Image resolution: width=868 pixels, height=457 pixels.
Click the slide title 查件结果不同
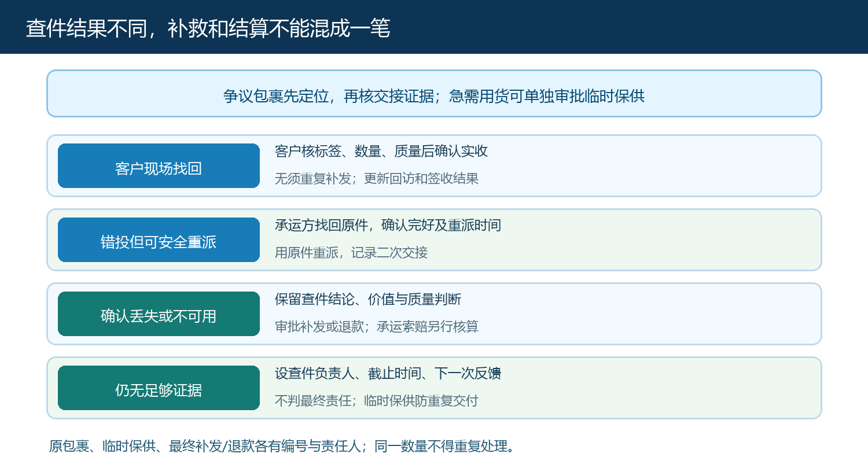[x=208, y=28]
